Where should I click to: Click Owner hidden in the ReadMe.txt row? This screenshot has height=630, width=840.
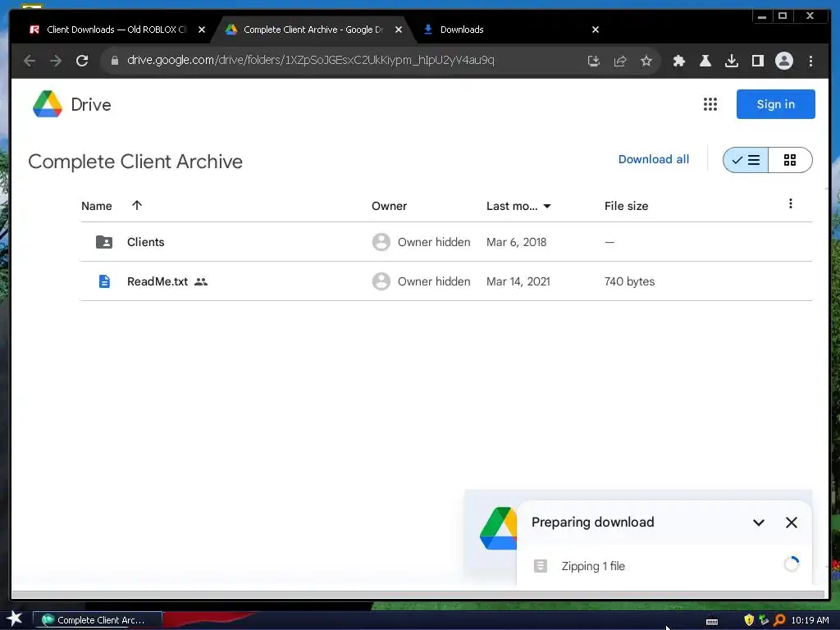434,281
